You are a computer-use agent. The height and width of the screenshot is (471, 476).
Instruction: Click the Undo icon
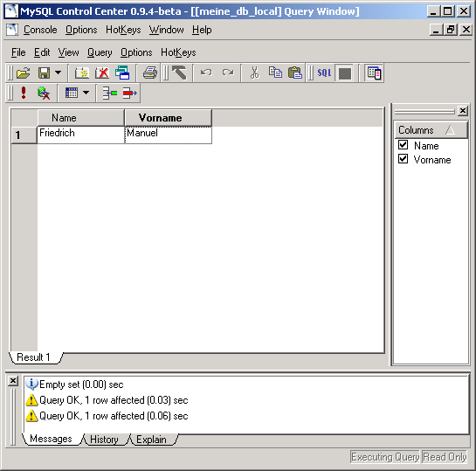pyautogui.click(x=206, y=73)
